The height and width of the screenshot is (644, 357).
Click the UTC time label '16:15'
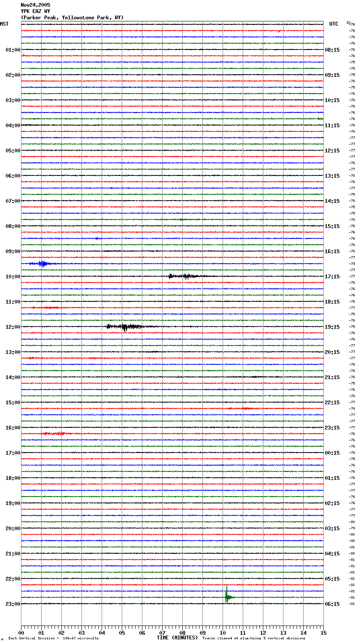(332, 251)
